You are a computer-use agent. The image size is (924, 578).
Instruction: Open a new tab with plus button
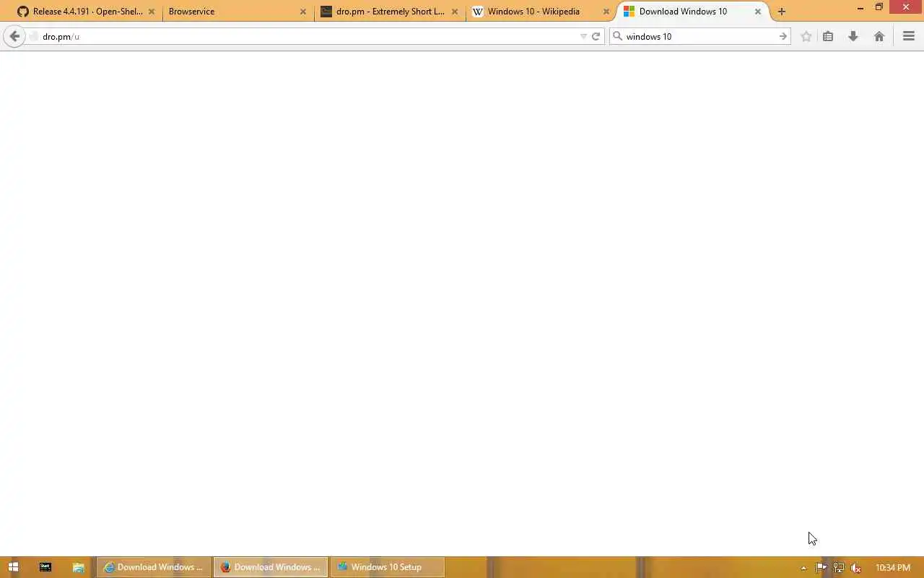782,12
